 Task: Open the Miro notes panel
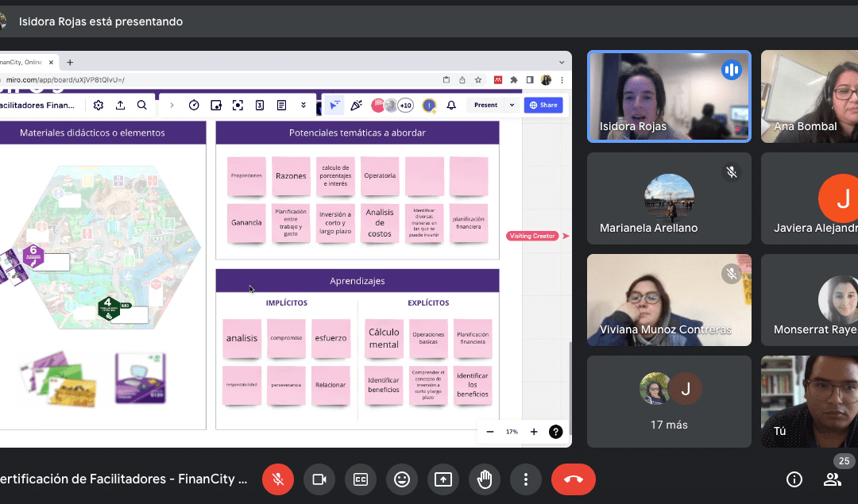point(282,105)
